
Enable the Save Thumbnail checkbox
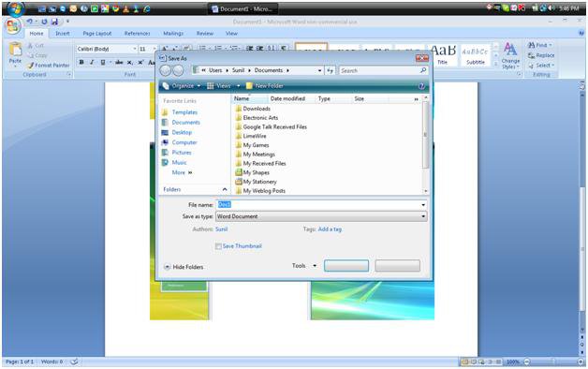click(218, 246)
